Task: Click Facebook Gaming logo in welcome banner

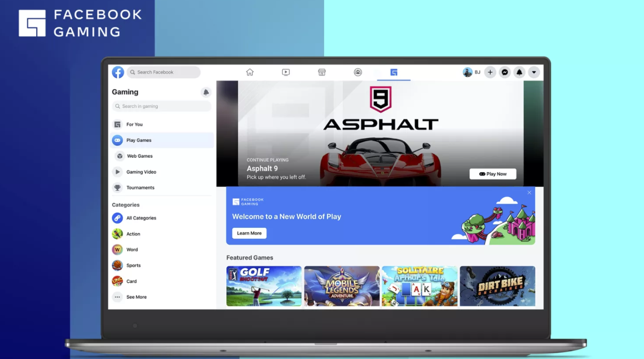Action: [248, 202]
